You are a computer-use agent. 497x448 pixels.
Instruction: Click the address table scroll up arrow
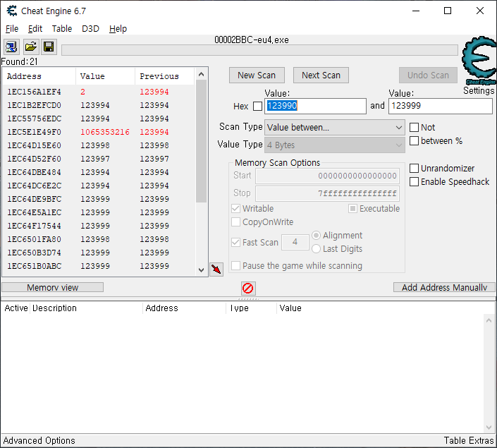click(x=489, y=320)
